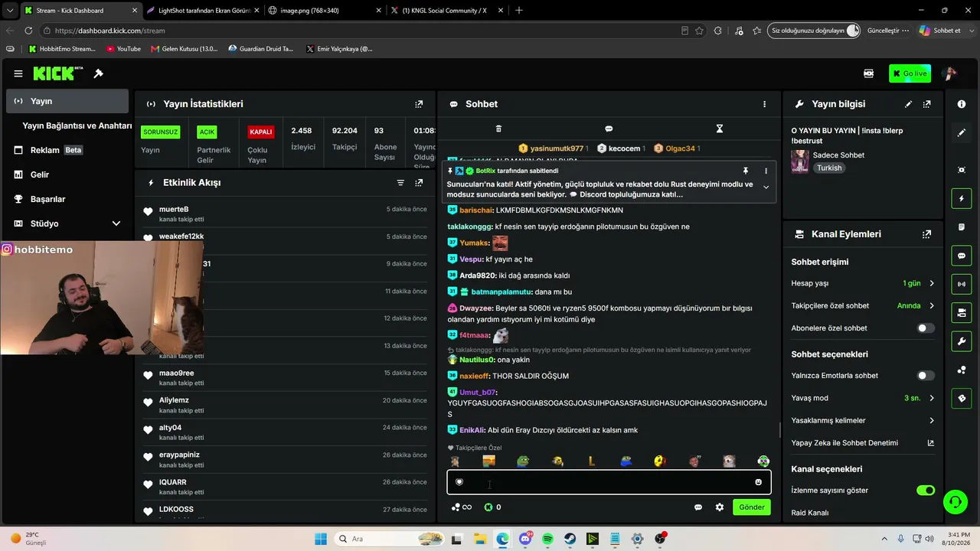
Task: Pop out the Etkinlik Akışı panel
Action: (419, 183)
